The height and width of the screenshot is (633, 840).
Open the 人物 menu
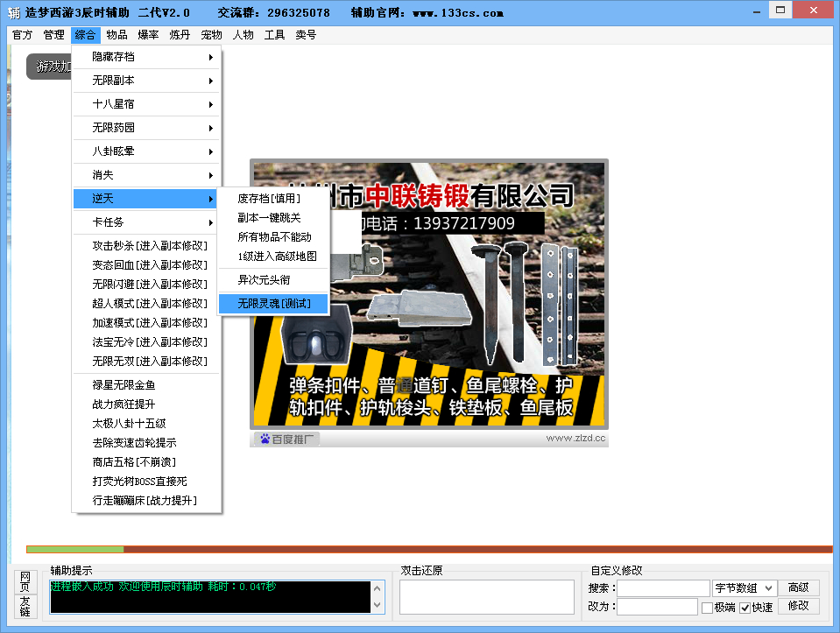click(x=244, y=35)
